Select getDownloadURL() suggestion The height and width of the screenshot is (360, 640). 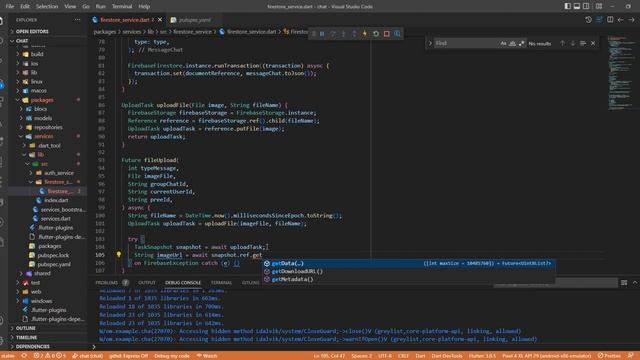click(x=408, y=271)
